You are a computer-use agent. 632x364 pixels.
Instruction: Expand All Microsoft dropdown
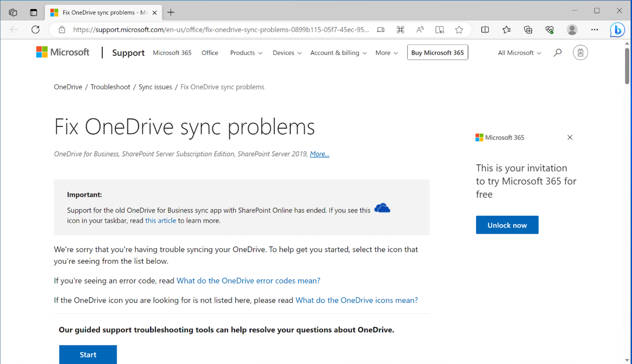pos(519,53)
